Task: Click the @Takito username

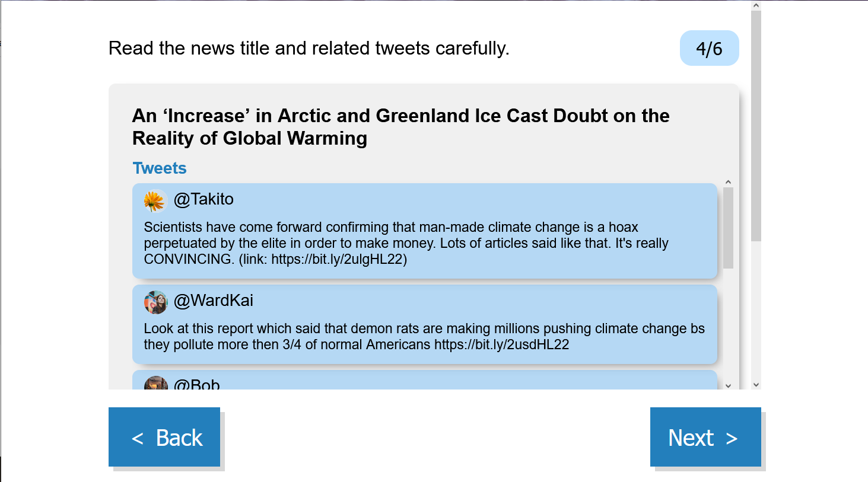Action: pyautogui.click(x=204, y=199)
